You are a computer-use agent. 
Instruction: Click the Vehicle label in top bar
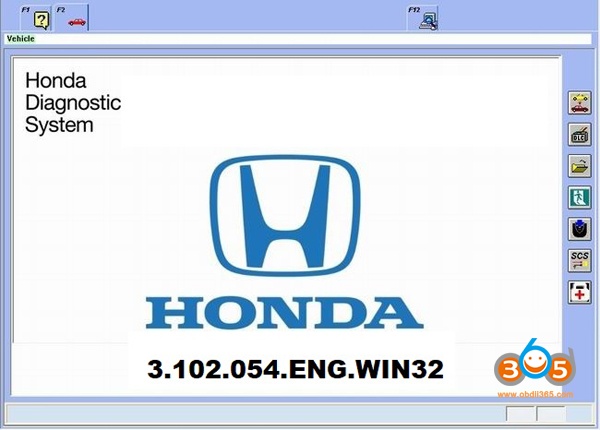pos(21,39)
